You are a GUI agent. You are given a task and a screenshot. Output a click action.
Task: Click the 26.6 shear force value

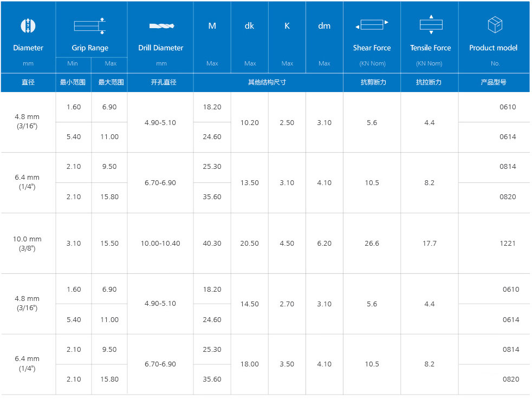372,244
